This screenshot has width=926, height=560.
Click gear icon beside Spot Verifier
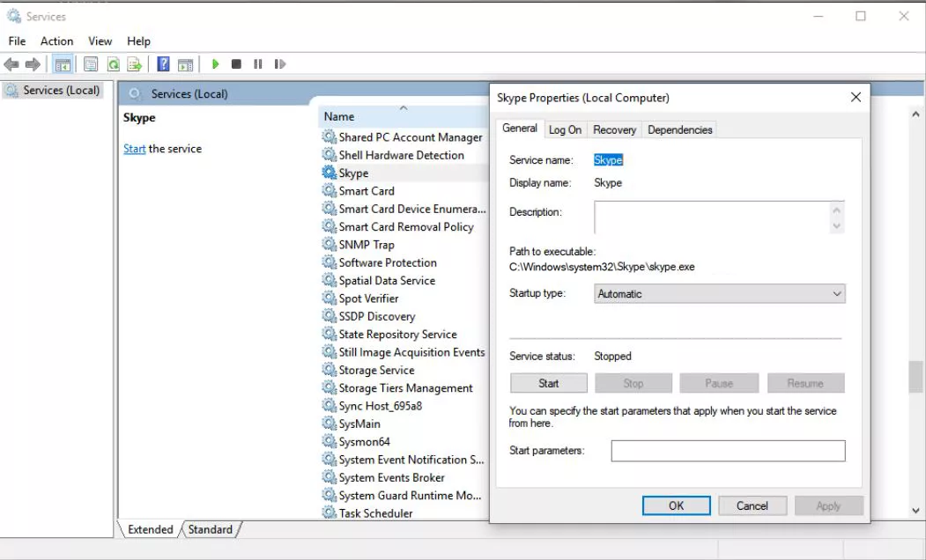tap(329, 298)
